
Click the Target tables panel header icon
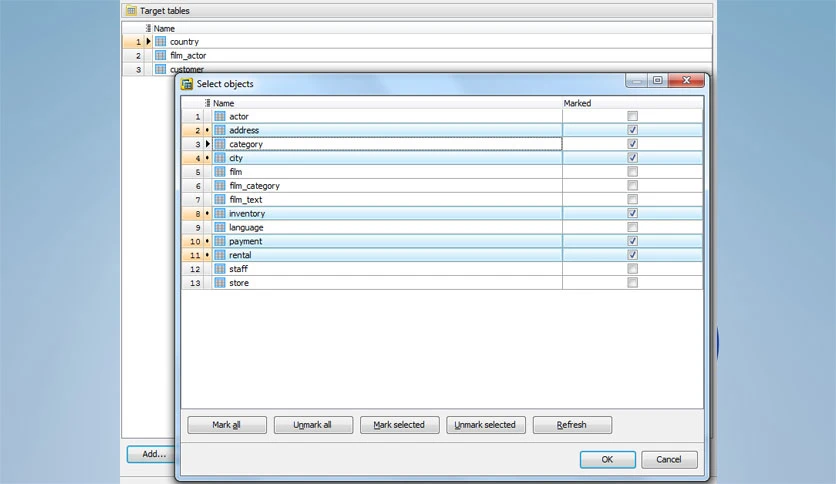click(x=131, y=11)
